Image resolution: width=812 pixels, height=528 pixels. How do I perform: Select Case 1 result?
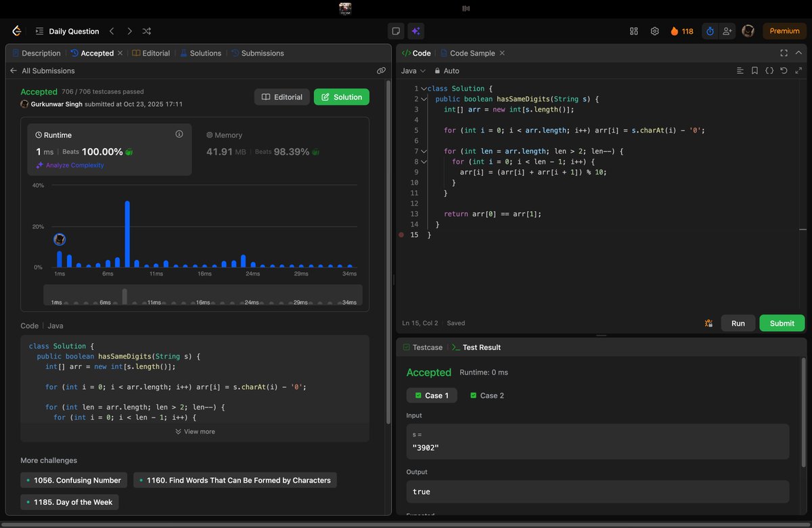[x=432, y=395]
